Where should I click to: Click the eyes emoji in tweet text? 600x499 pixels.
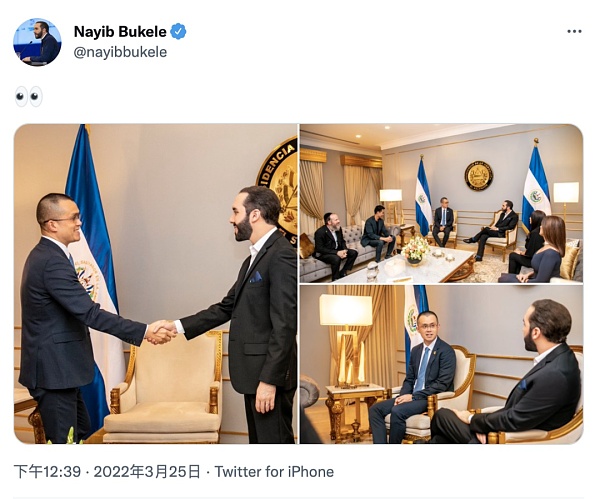[29, 97]
